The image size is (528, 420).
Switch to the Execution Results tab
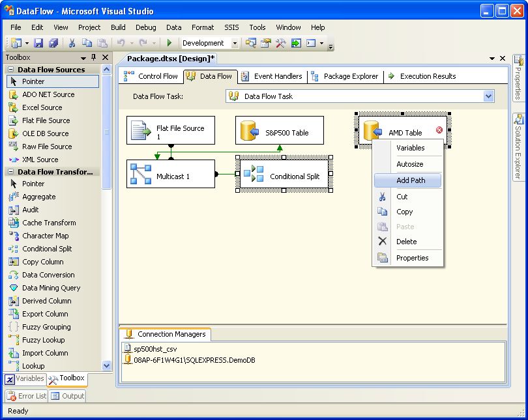tap(422, 76)
